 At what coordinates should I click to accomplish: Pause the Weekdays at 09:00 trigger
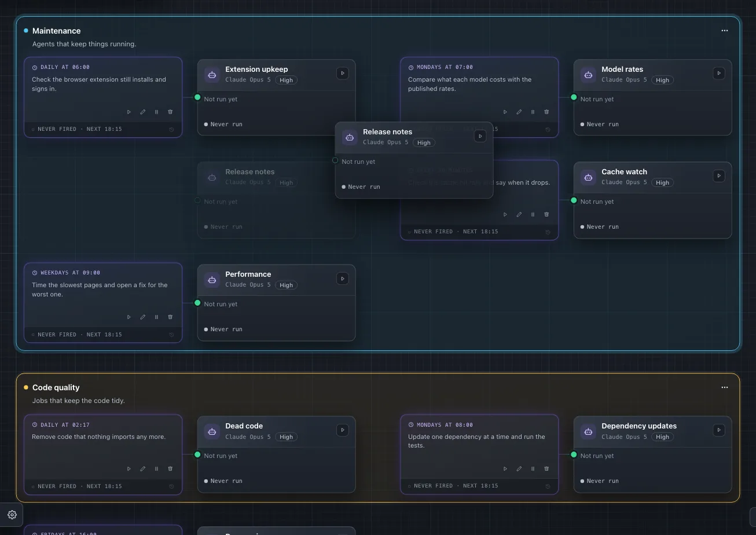tap(156, 317)
